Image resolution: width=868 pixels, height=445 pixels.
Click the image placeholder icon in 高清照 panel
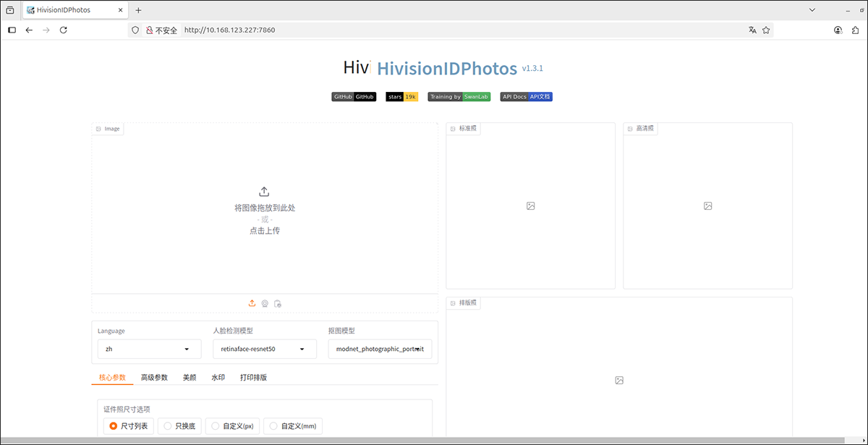(707, 206)
